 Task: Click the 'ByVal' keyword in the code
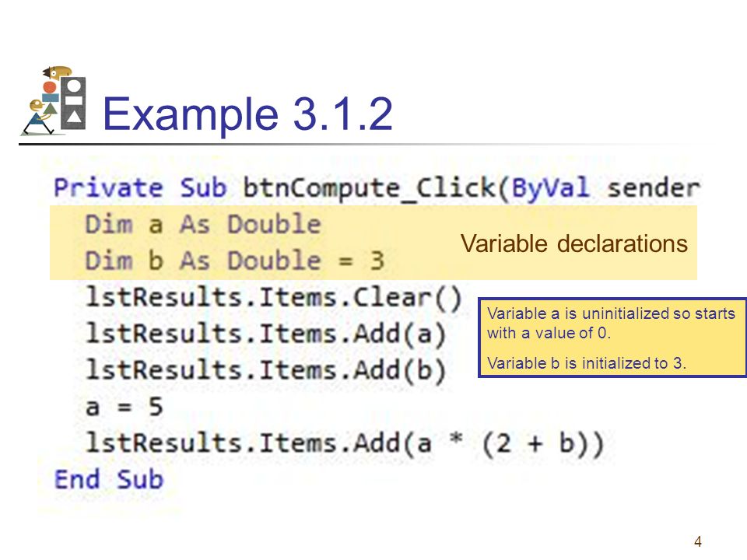tap(551, 188)
